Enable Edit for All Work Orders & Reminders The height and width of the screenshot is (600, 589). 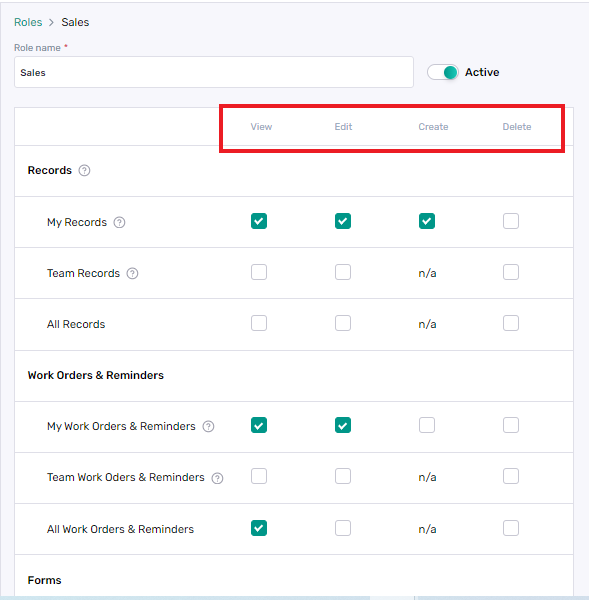[x=343, y=528]
